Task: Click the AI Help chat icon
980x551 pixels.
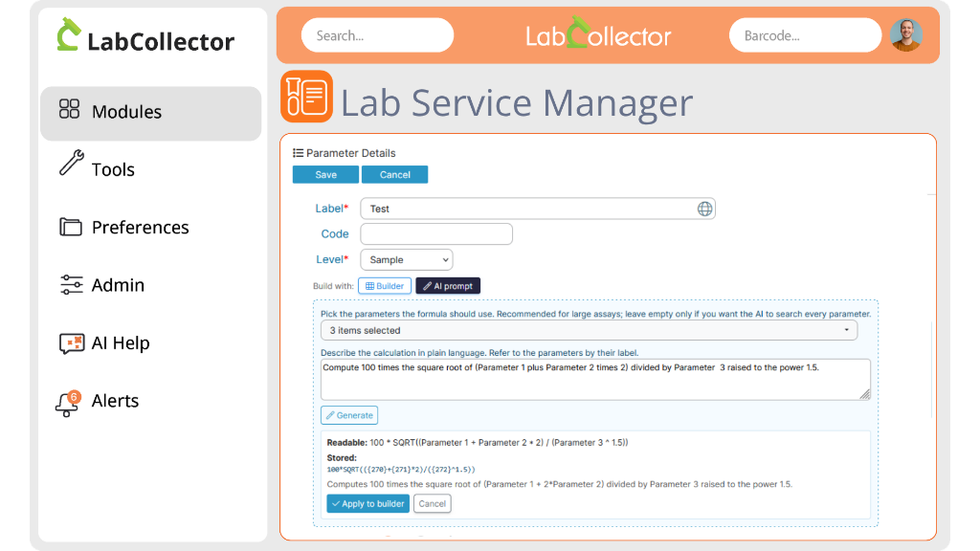Action: (71, 343)
